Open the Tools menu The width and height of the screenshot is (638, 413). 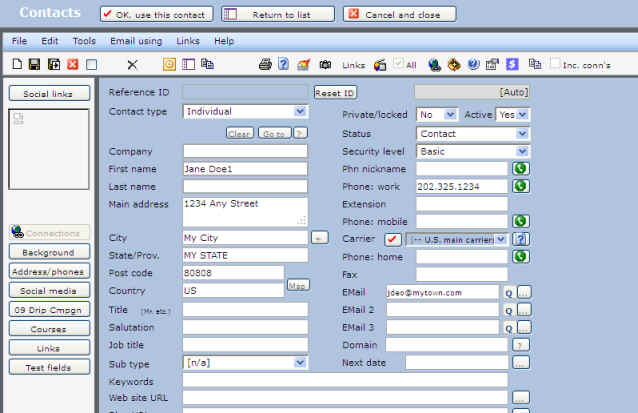click(84, 41)
